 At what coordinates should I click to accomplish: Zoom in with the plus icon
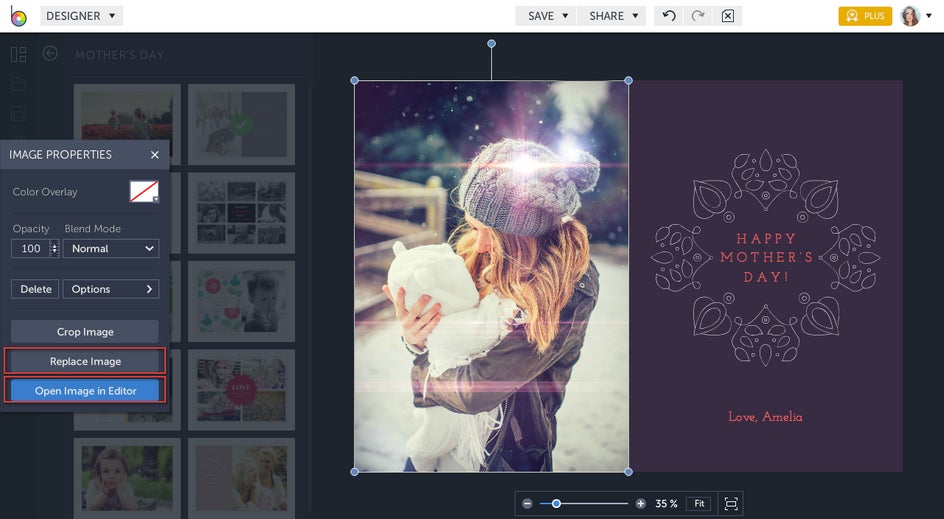[x=641, y=503]
